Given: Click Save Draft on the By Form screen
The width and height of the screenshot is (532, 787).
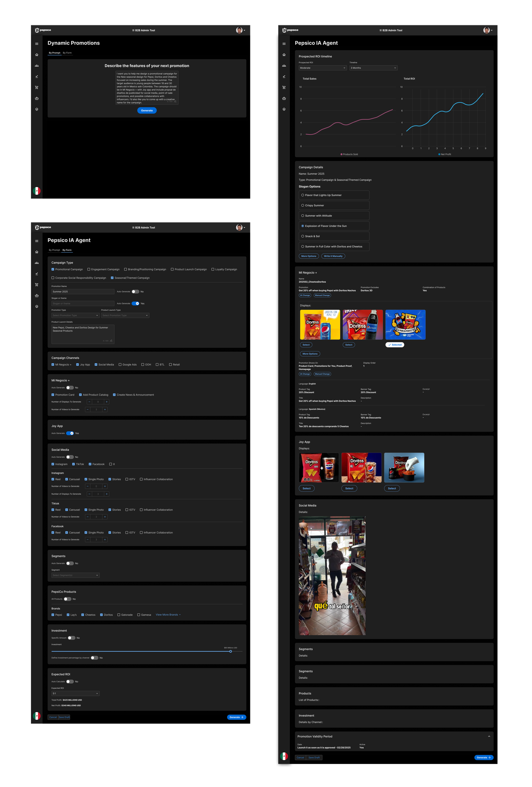Looking at the screenshot, I should (64, 717).
